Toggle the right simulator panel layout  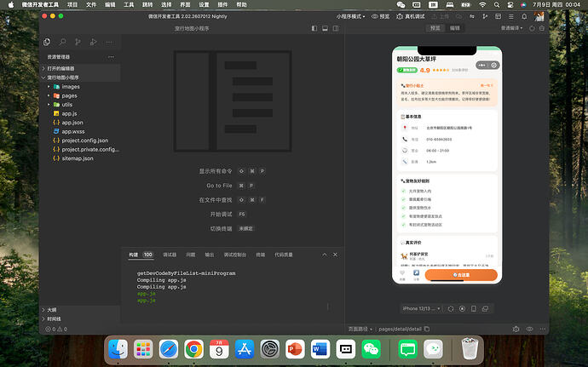pyautogui.click(x=336, y=28)
